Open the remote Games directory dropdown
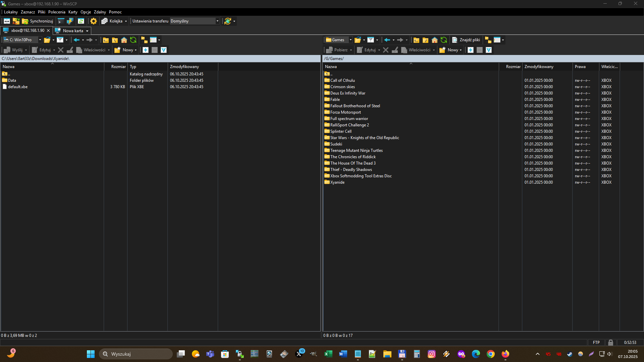The width and height of the screenshot is (644, 362). [x=351, y=40]
